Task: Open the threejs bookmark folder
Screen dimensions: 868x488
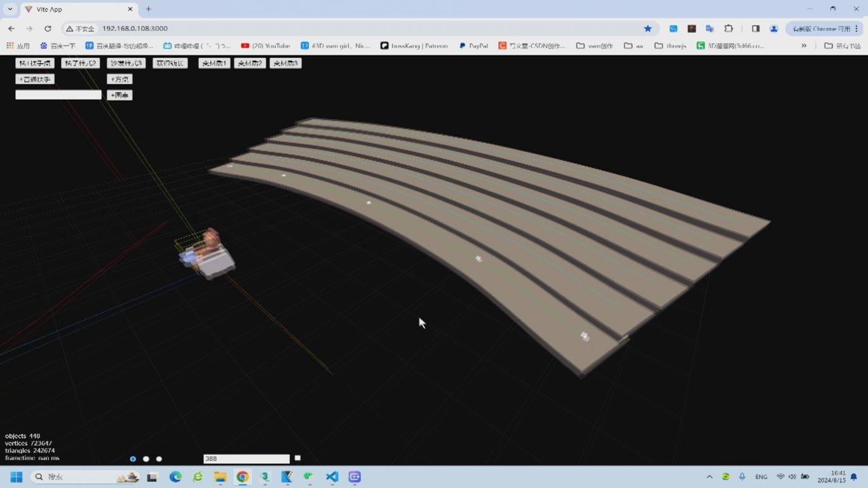Action: (x=670, y=46)
